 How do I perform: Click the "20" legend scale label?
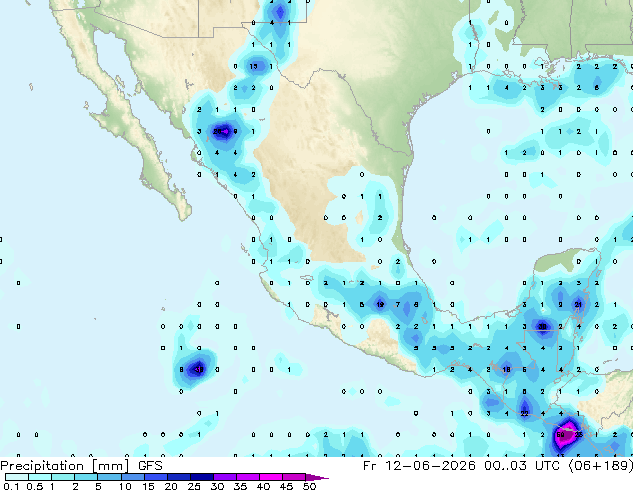[x=171, y=486]
